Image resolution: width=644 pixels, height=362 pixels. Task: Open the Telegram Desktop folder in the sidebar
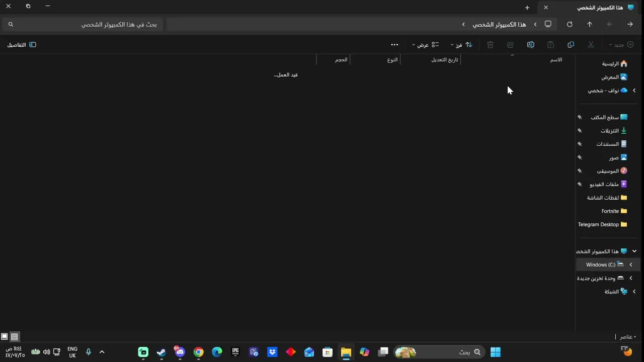(603, 224)
